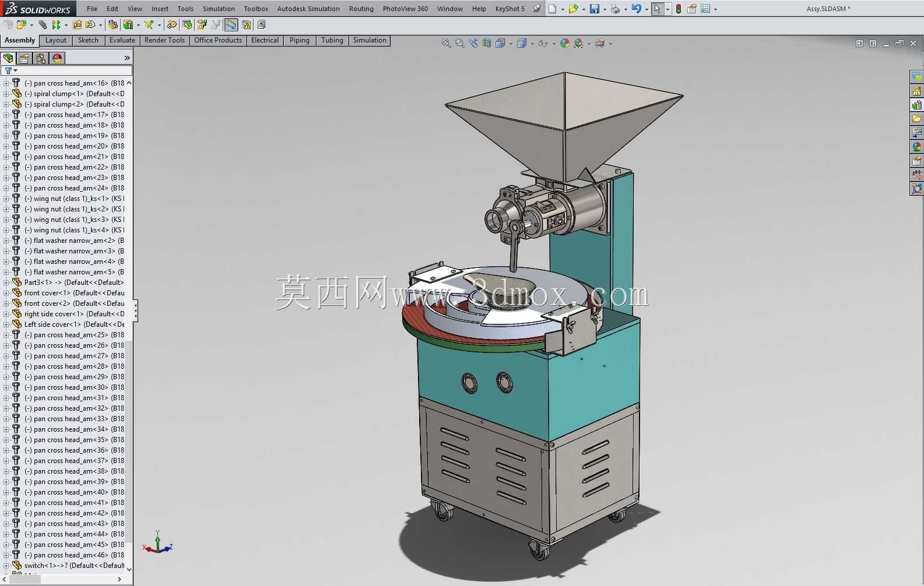
Task: Open the Autodesk Simulation menu
Action: click(308, 9)
